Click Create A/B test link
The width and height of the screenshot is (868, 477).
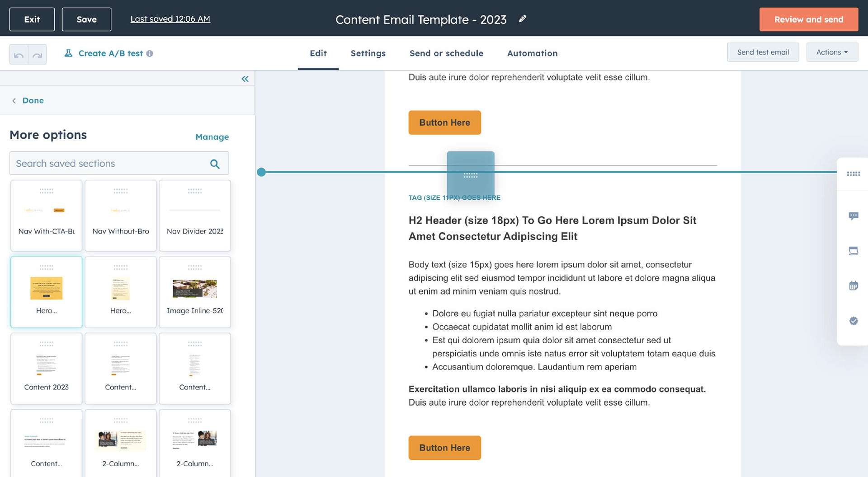point(110,53)
